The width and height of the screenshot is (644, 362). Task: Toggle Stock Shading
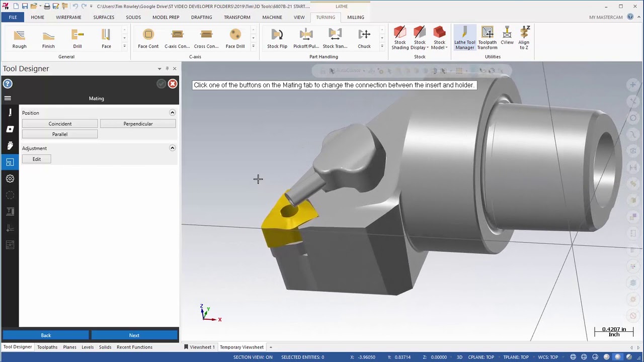pos(400,38)
